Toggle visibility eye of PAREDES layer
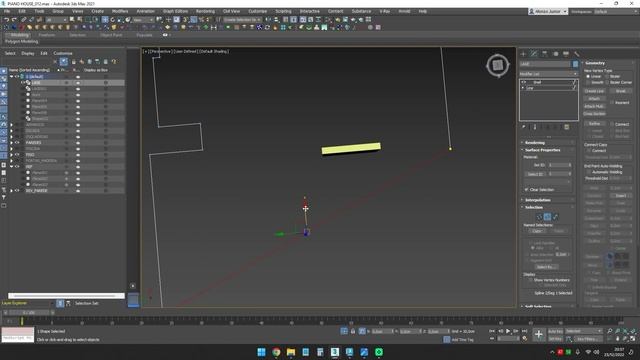 pyautogui.click(x=17, y=143)
